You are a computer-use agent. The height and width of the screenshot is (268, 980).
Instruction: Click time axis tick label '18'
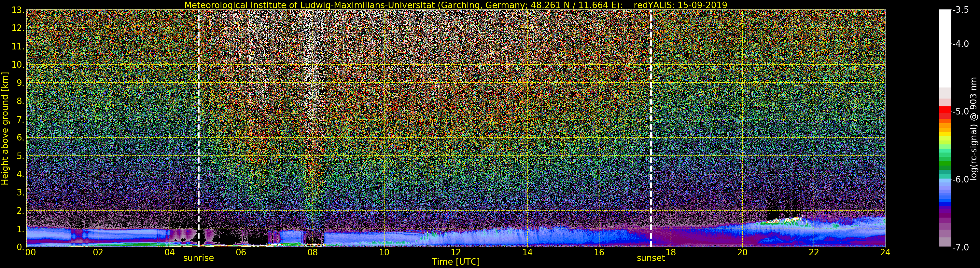click(671, 252)
